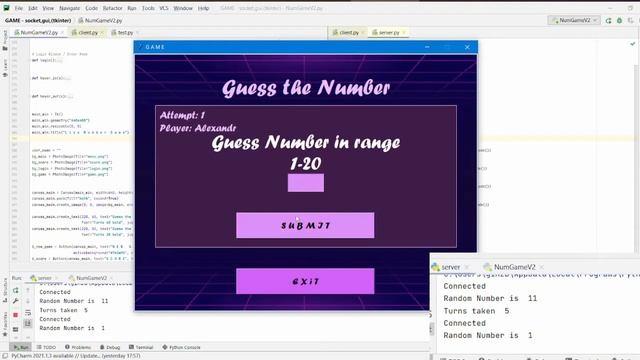This screenshot has height=360, width=640.
Task: Minimize the GAME window
Action: pyautogui.click(x=427, y=47)
